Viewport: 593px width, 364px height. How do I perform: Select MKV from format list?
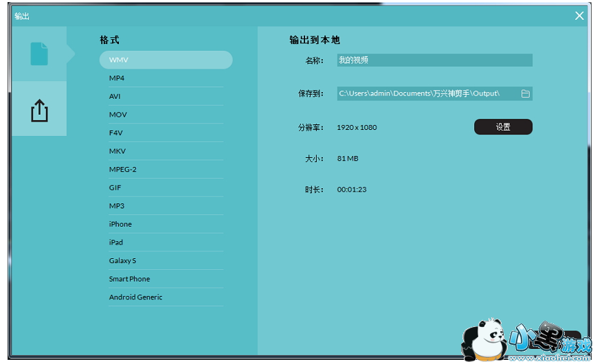tap(166, 151)
